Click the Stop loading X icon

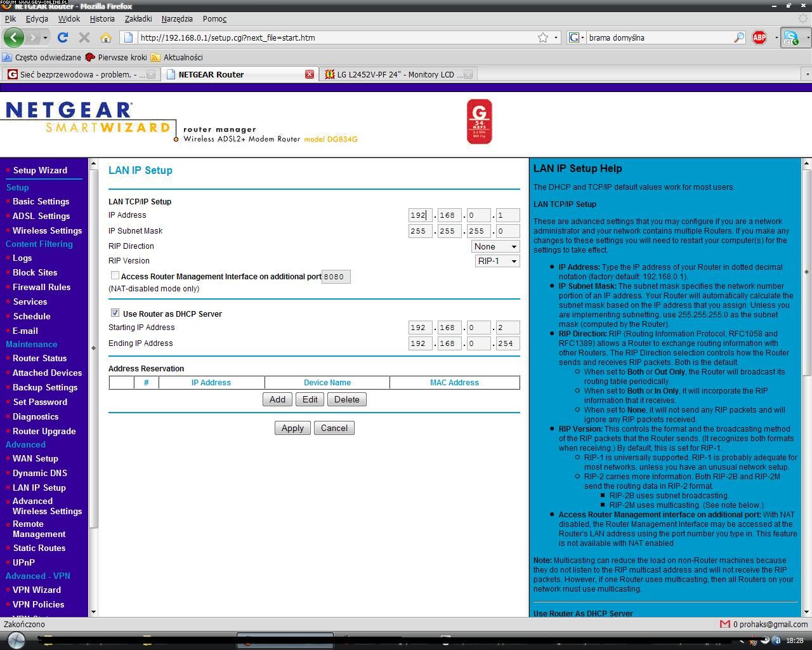[84, 37]
